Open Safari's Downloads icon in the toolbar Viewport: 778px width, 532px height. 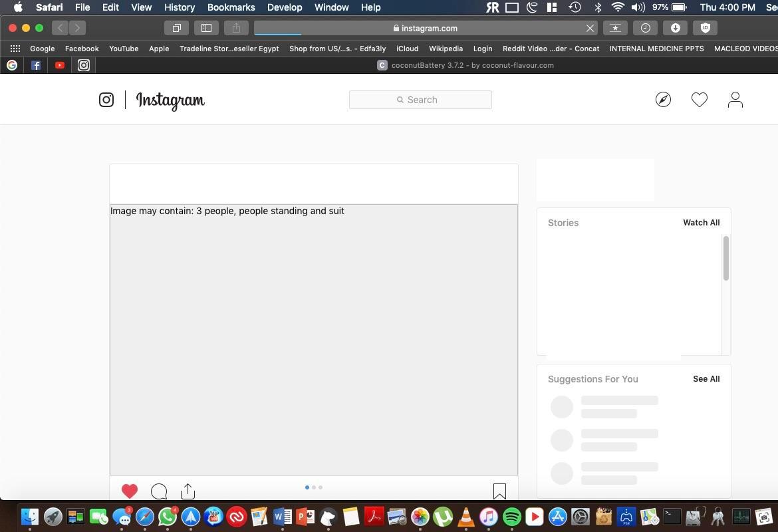pyautogui.click(x=675, y=27)
